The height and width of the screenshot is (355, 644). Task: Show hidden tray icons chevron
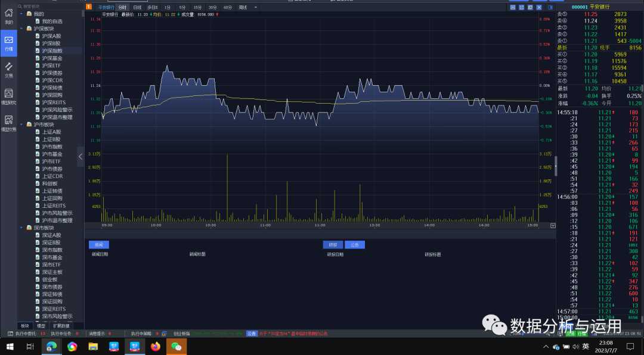546,347
